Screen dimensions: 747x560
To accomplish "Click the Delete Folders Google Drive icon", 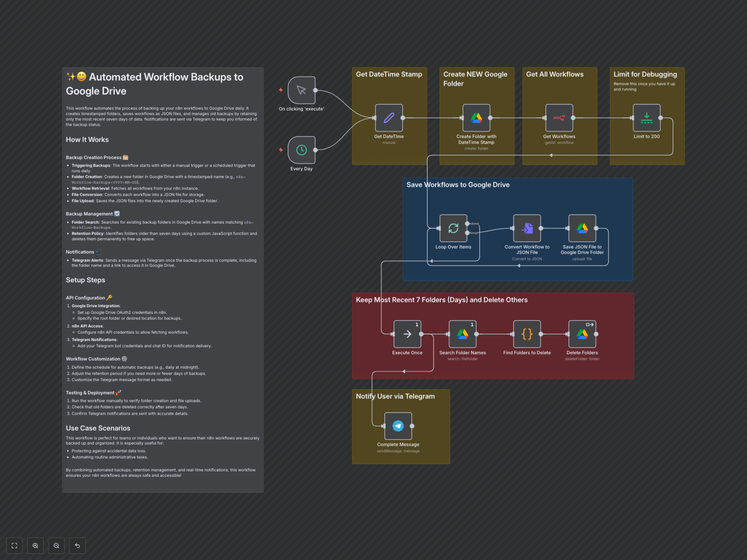I will pyautogui.click(x=582, y=334).
